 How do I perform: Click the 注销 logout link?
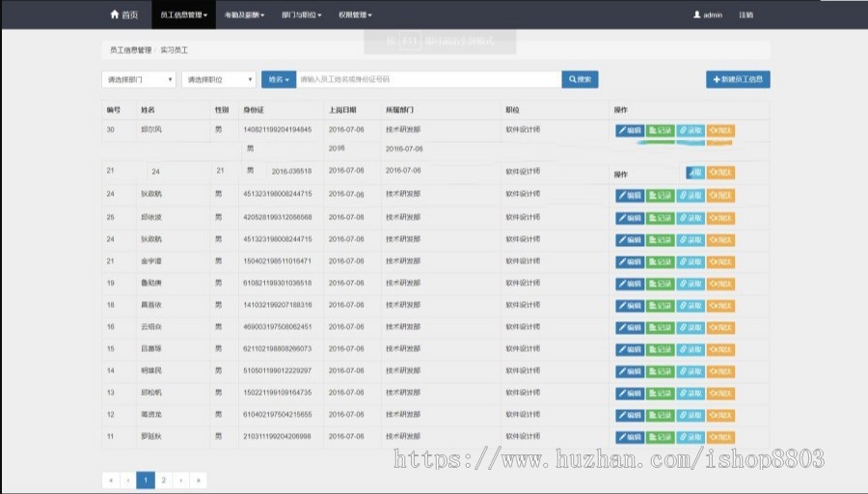[746, 14]
